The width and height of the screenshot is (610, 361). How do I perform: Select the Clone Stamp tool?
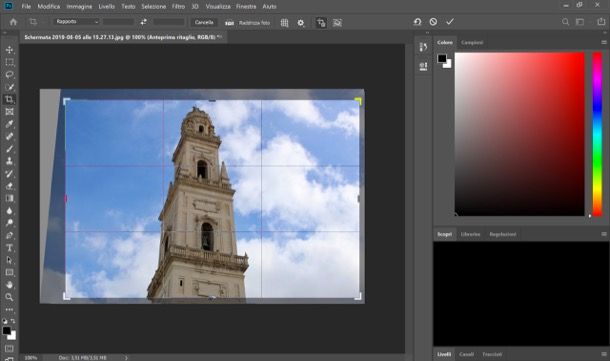tap(9, 161)
